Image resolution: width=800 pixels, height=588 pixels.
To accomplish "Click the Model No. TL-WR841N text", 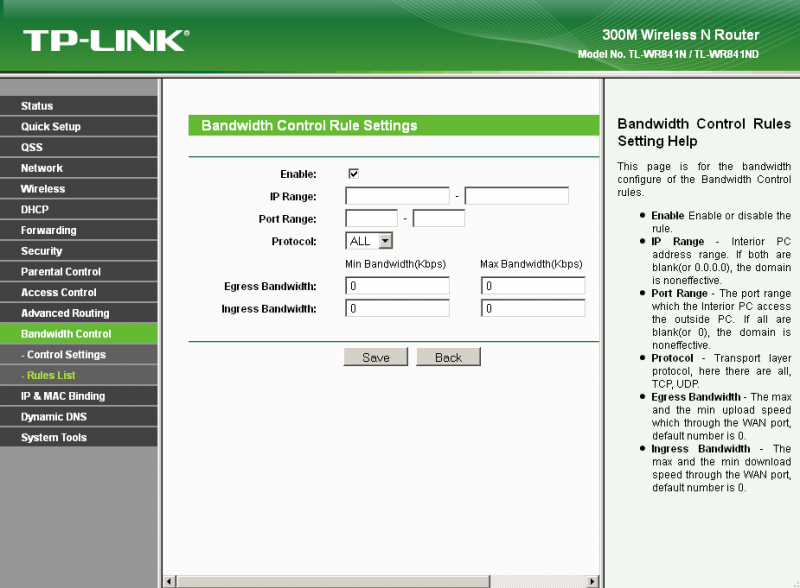I will click(668, 54).
